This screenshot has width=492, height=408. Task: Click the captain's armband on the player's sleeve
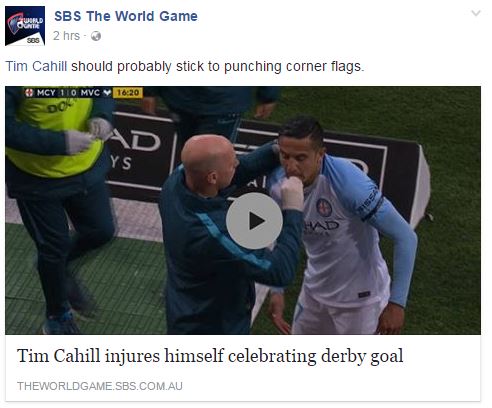[371, 203]
